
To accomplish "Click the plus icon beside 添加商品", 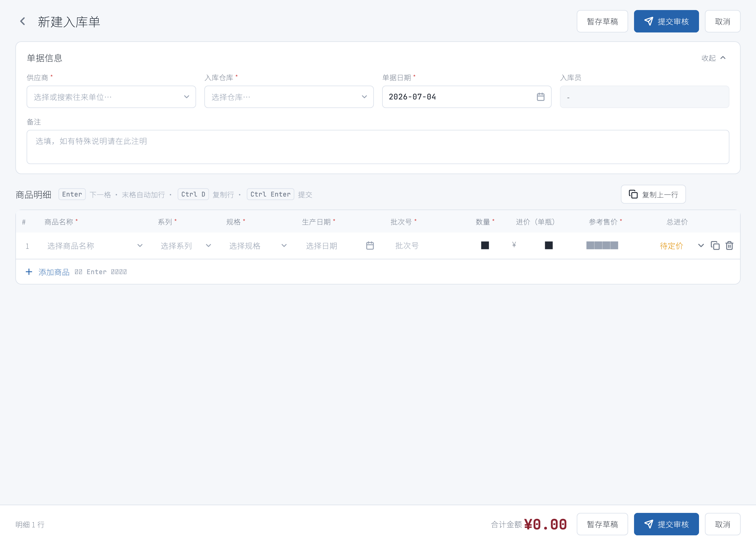I will [x=29, y=272].
